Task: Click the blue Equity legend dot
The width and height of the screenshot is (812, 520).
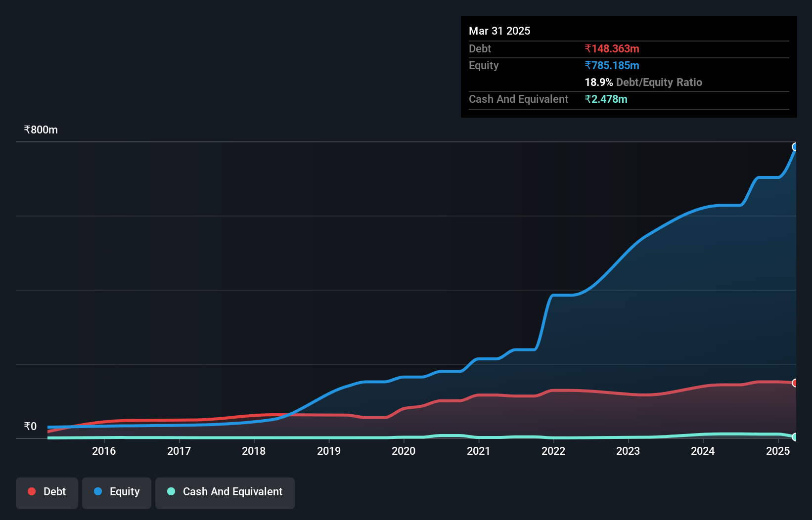Action: [98, 491]
